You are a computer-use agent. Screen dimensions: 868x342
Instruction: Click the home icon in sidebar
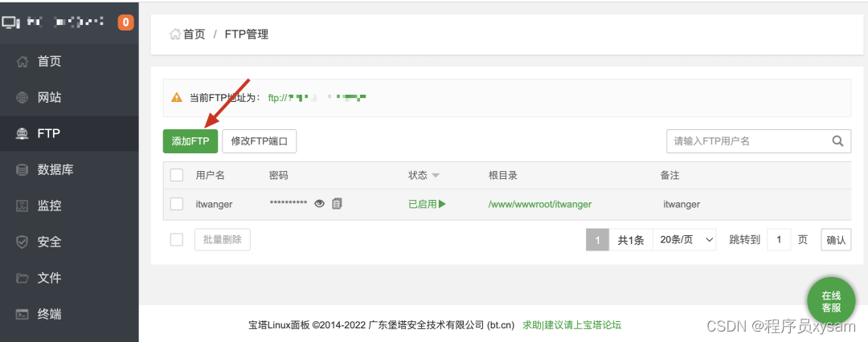pyautogui.click(x=23, y=62)
